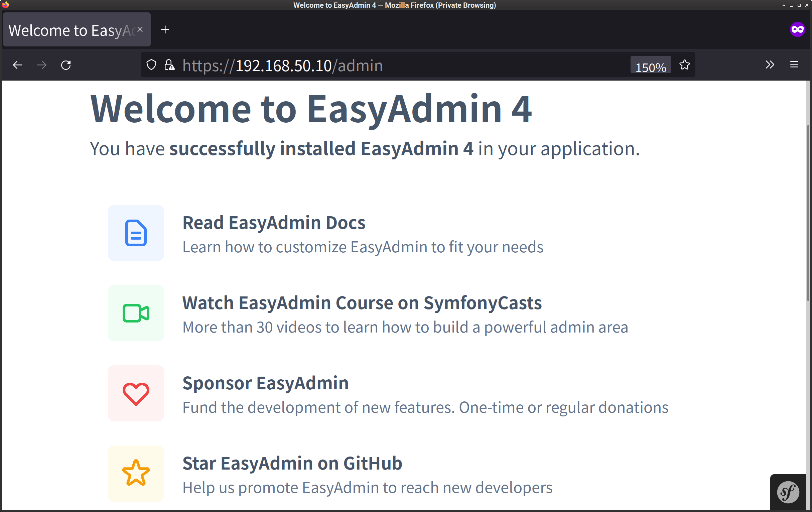Screen dimensions: 812x512
Task: Click the page vertical scrollbar thumb
Action: (808, 213)
